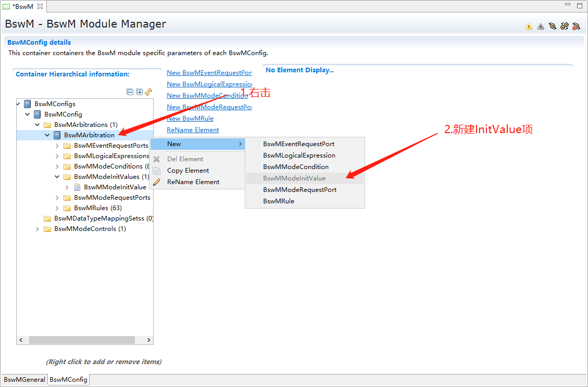Choose ReName Element in context menu
Screen dimensions: 588x387
(193, 182)
